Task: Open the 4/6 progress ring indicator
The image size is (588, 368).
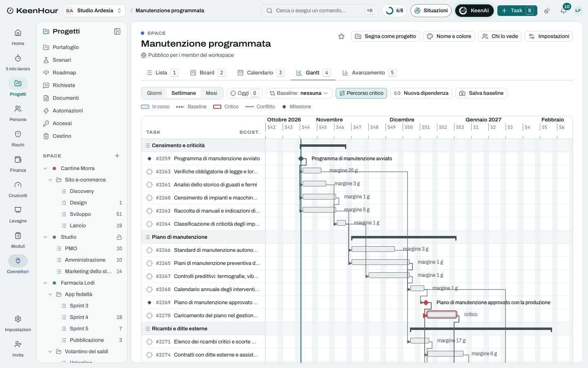Action: 394,11
